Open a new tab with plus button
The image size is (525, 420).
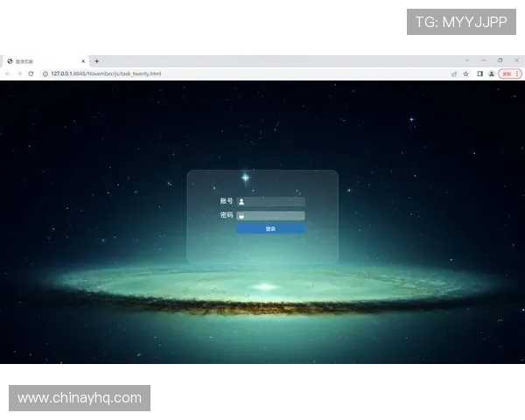[x=96, y=61]
